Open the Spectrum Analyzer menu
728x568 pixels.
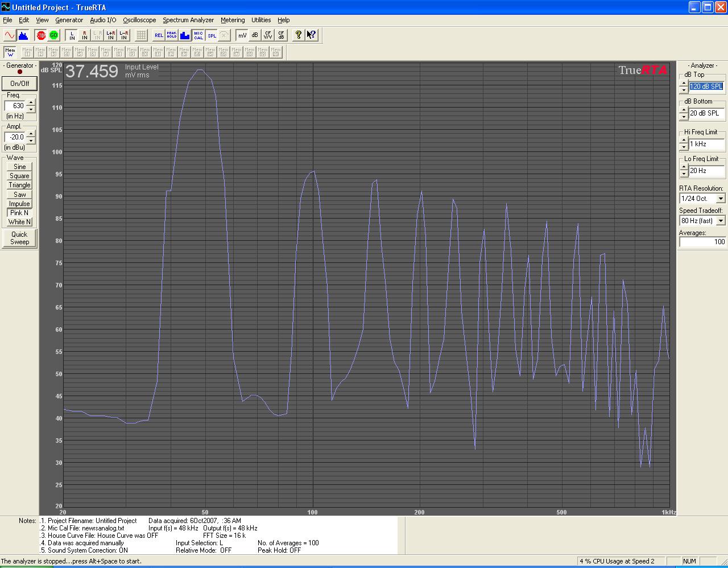point(188,20)
